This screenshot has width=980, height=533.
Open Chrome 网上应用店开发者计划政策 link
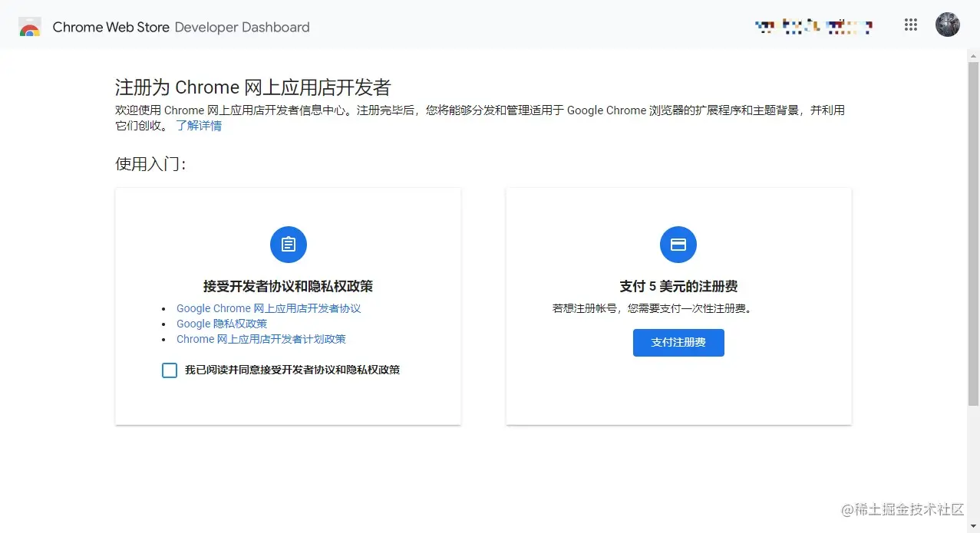coord(261,339)
